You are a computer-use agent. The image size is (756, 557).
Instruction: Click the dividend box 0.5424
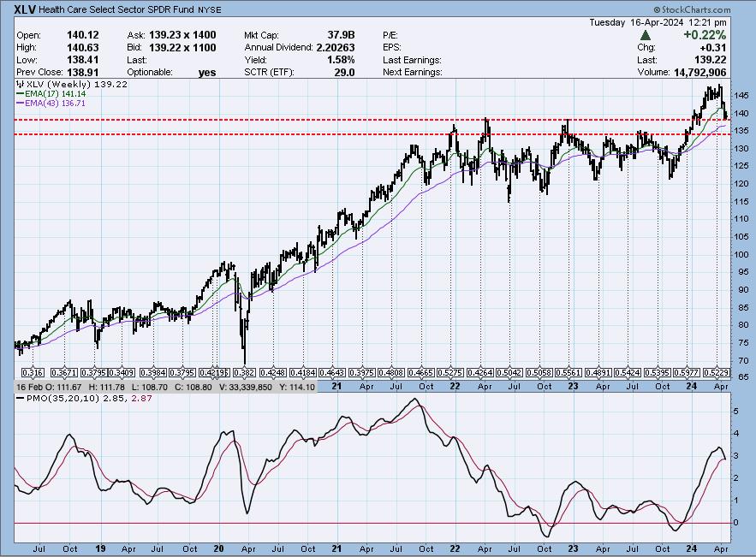click(x=628, y=372)
